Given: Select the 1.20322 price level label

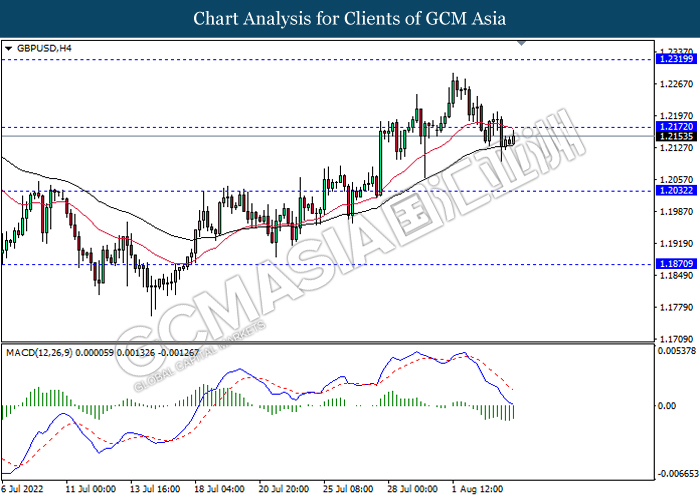Looking at the screenshot, I should [676, 191].
